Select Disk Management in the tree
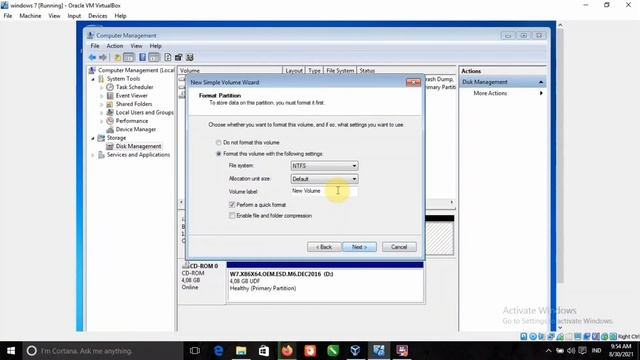This screenshot has width=640, height=360. [138, 146]
